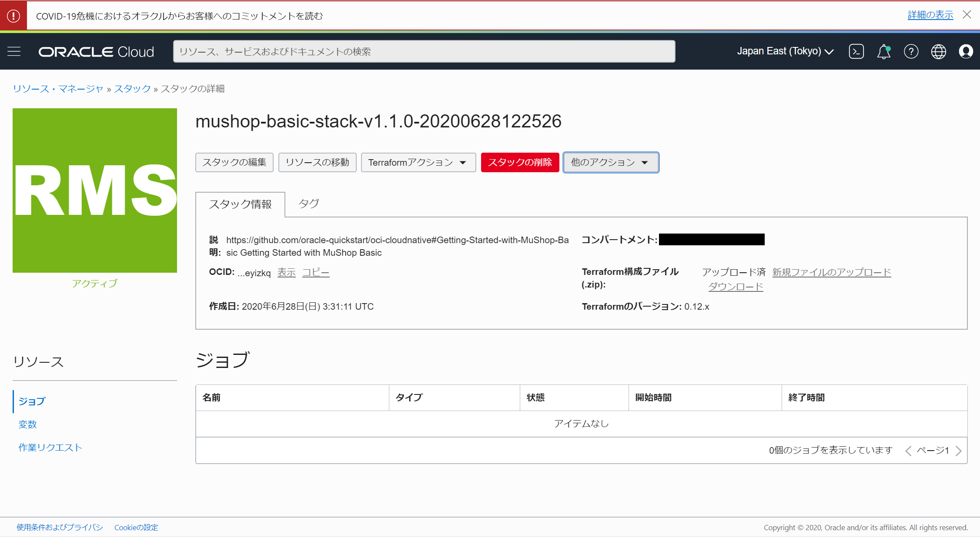Switch to the スタック情報 tab
Screen dimensions: 980x538
click(x=240, y=204)
